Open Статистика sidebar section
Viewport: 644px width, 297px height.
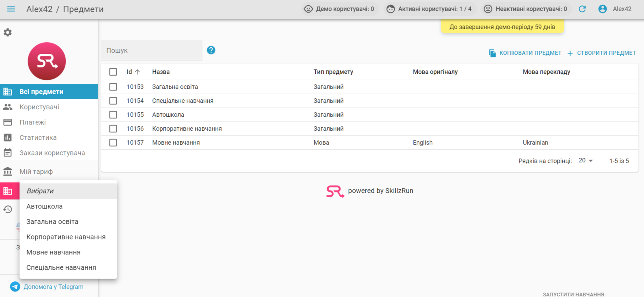coord(49,137)
